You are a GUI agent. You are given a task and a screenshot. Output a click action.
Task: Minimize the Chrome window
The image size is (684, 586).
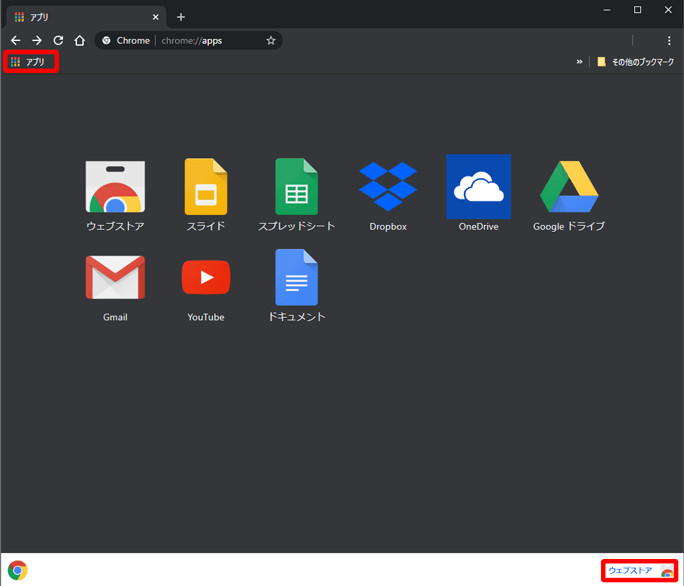[x=607, y=10]
